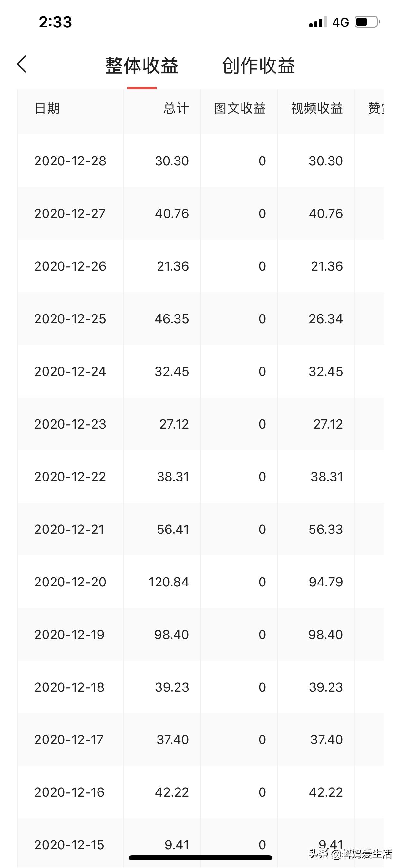The width and height of the screenshot is (401, 868).
Task: Tap the 56.41 total for 2020-12-21
Action: click(172, 529)
